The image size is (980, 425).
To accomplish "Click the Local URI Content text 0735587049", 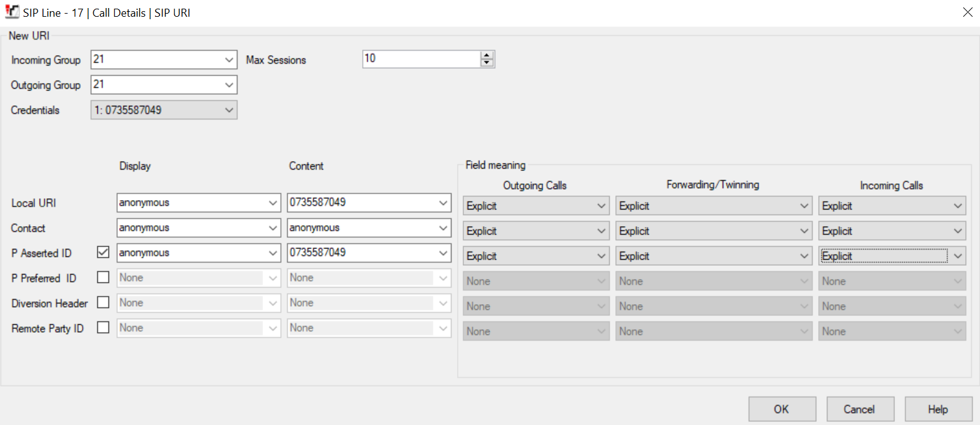I will [x=318, y=202].
